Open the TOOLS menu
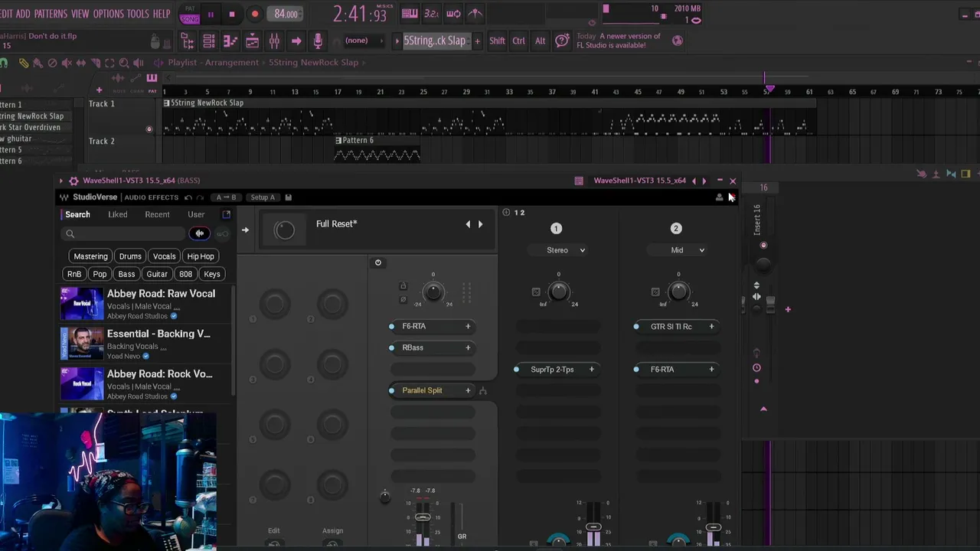The height and width of the screenshot is (551, 980). click(x=138, y=14)
